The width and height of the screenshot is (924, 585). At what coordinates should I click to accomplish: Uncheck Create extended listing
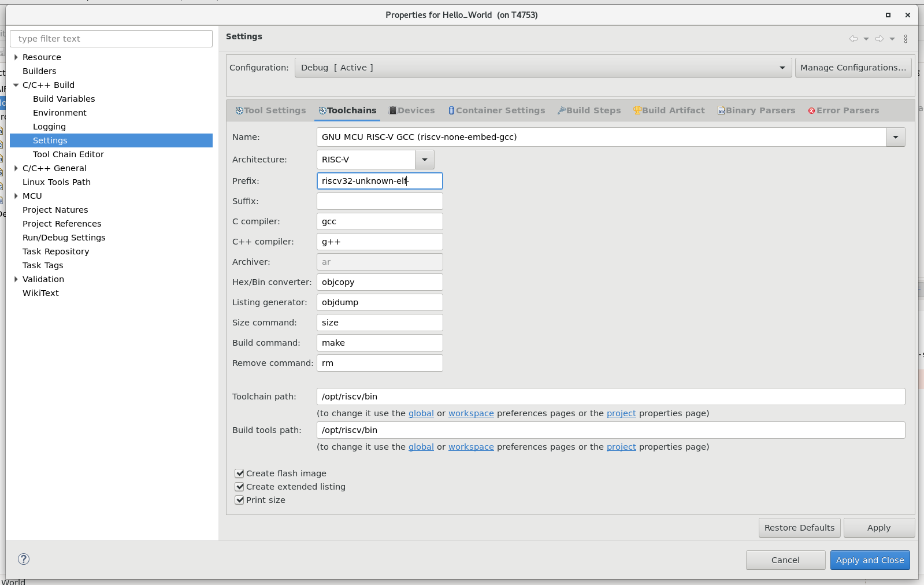point(239,487)
